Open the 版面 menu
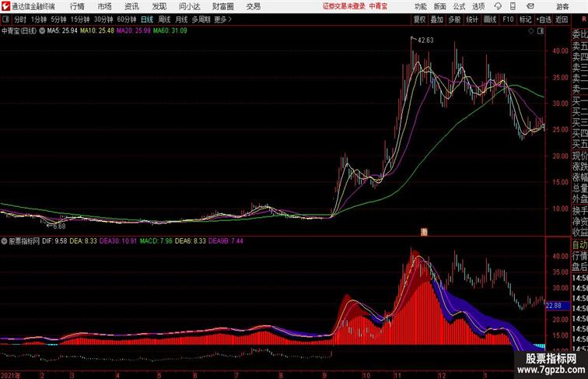This screenshot has height=379, width=588. [x=440, y=6]
